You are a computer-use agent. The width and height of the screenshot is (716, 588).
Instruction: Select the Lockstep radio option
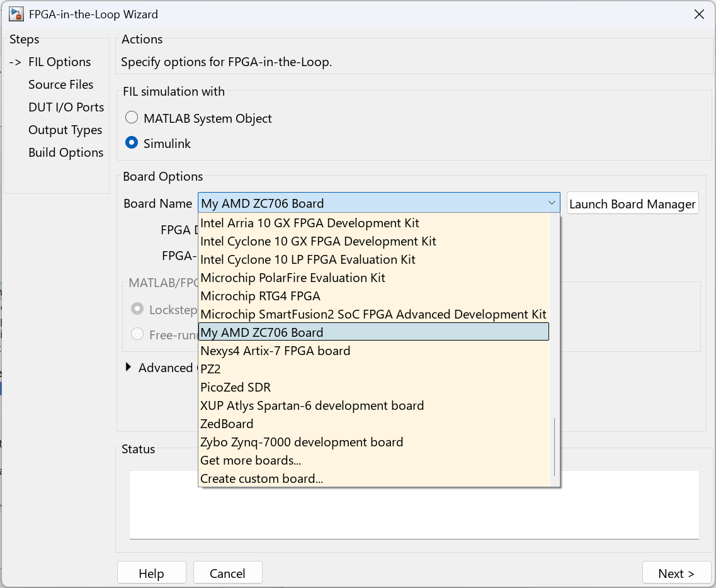(x=137, y=309)
